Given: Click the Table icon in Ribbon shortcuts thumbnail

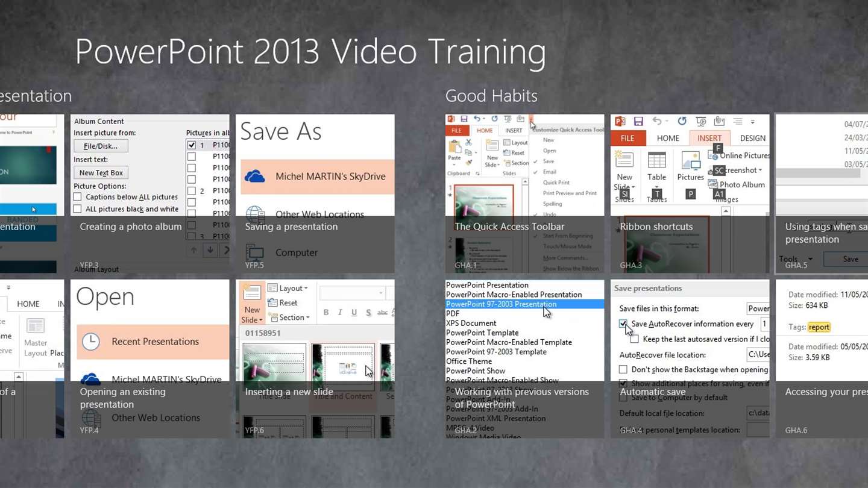Looking at the screenshot, I should click(656, 161).
